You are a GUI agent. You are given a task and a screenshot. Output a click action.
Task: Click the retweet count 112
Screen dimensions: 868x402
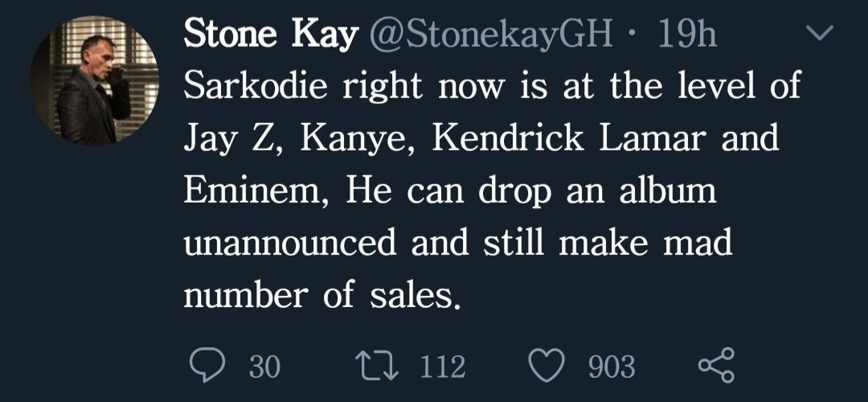point(443,367)
